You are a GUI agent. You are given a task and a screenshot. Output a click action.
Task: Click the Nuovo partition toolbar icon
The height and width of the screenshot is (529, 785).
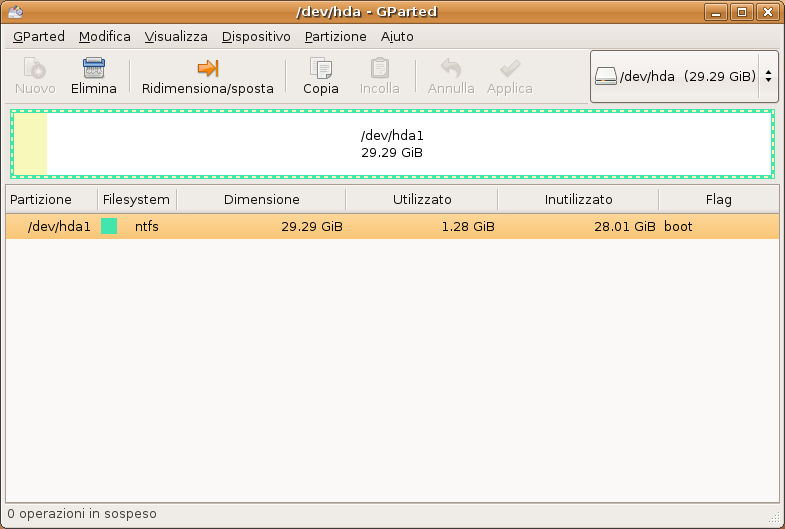[x=35, y=68]
